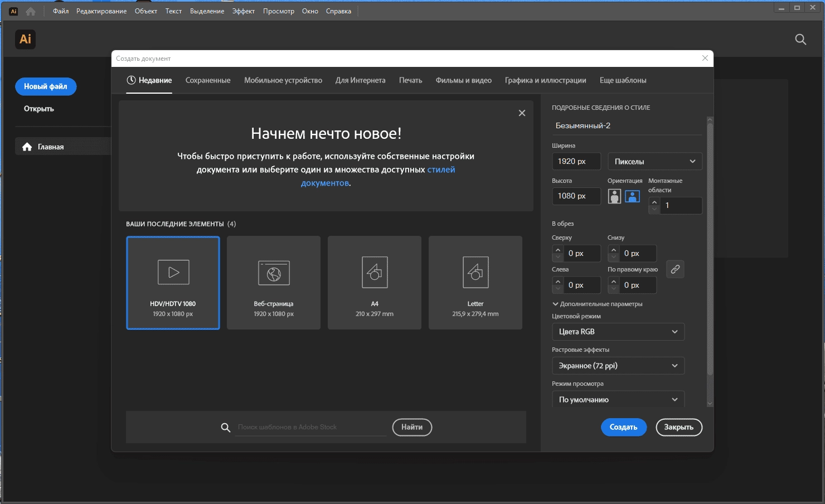Image resolution: width=825 pixels, height=504 pixels.
Task: Click the clock icon on Недавние tab
Action: point(131,80)
